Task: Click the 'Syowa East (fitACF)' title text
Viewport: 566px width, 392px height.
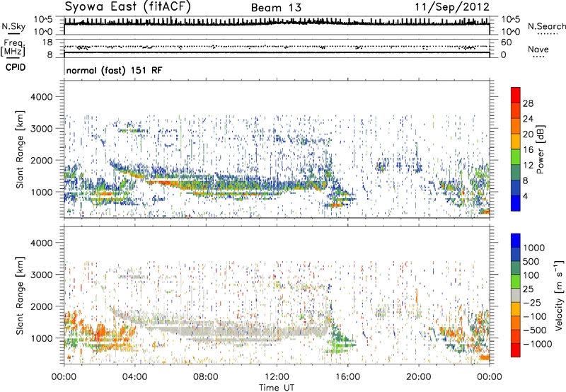Action: tap(127, 6)
